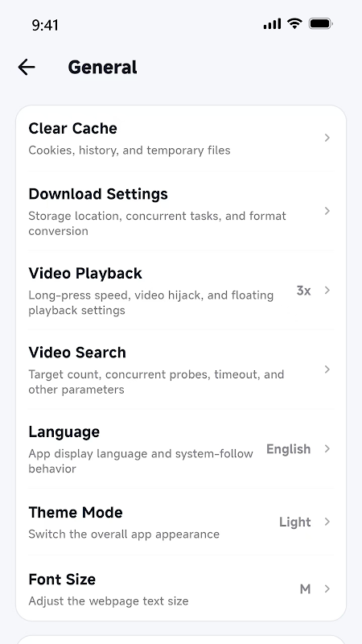This screenshot has height=644, width=362.
Task: Expand the Download Settings chevron arrow
Action: [x=327, y=211]
